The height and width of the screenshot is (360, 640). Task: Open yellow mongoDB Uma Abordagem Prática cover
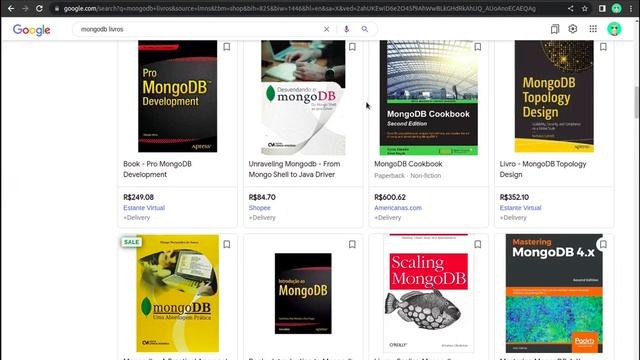pyautogui.click(x=178, y=293)
